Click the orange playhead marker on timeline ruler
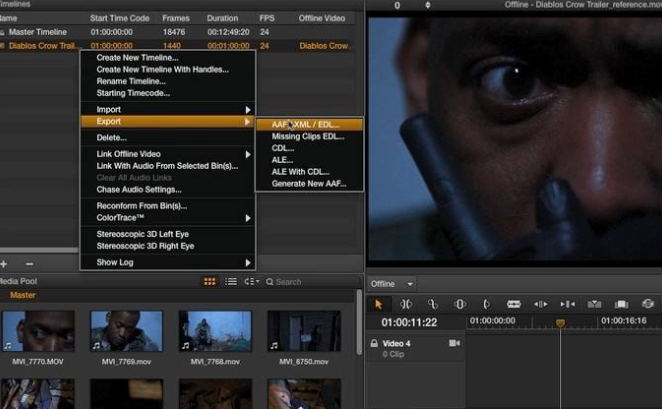The width and height of the screenshot is (662, 409). [560, 323]
